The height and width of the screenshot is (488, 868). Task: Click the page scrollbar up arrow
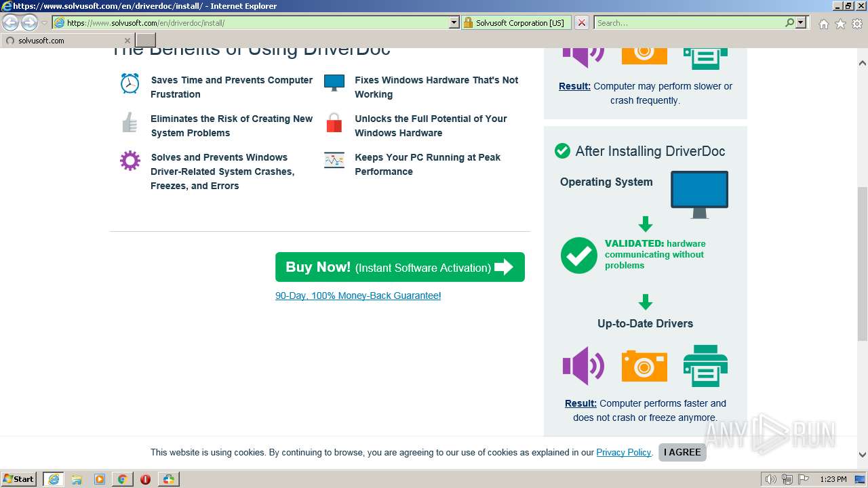click(x=863, y=63)
